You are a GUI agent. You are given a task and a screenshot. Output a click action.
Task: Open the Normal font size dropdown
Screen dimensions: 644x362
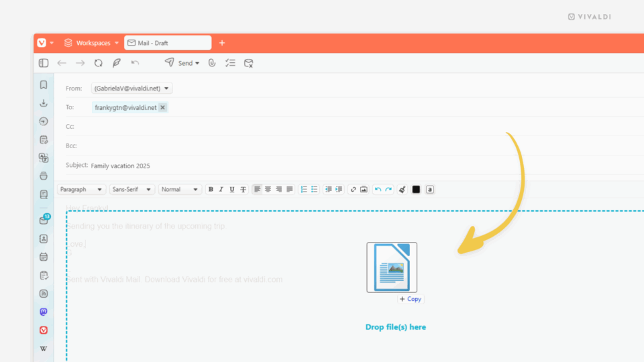pyautogui.click(x=180, y=189)
